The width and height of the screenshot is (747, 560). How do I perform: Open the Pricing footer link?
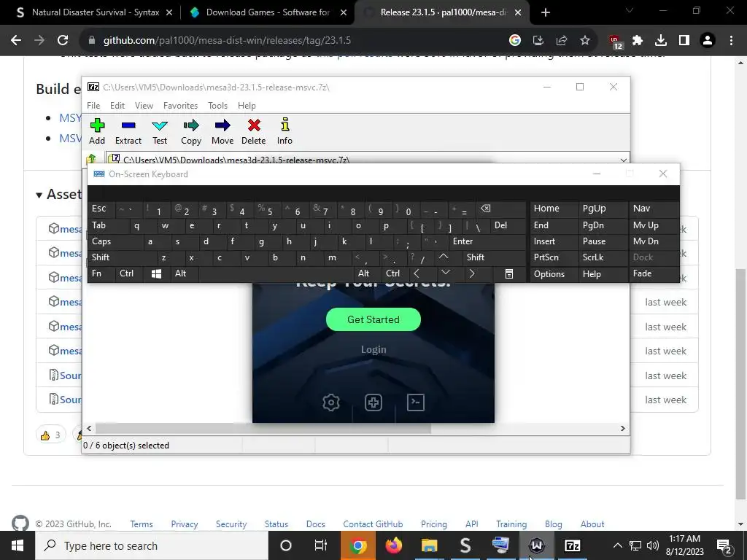point(434,524)
